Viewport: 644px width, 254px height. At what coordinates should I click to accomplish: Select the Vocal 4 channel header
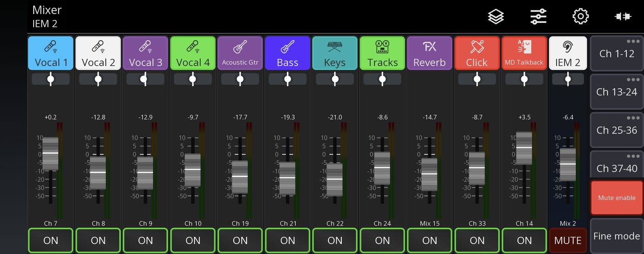pos(193,53)
